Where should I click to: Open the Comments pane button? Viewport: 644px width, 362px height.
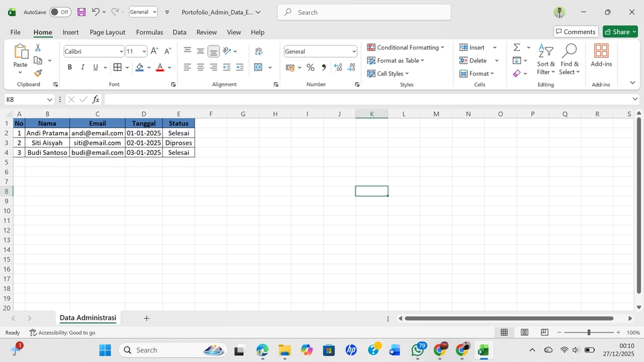576,32
